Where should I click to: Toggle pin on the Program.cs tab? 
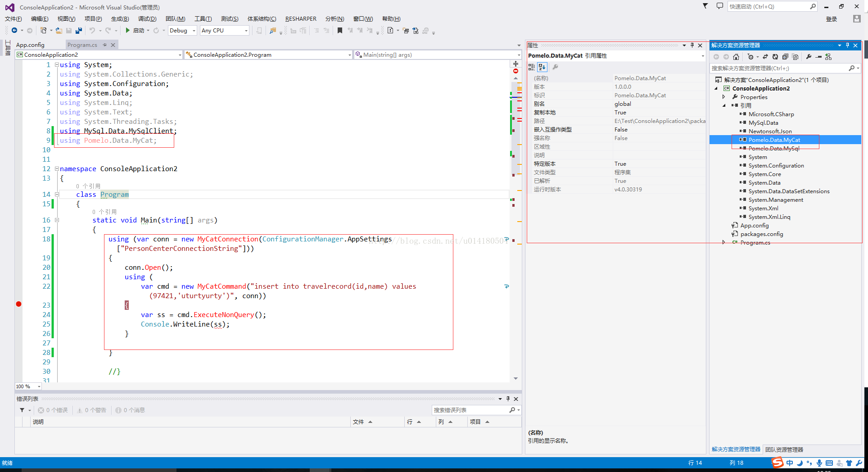tap(105, 45)
